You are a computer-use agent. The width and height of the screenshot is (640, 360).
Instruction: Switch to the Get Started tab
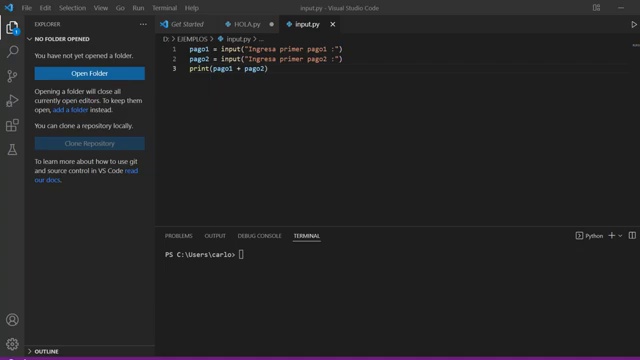pyautogui.click(x=187, y=24)
